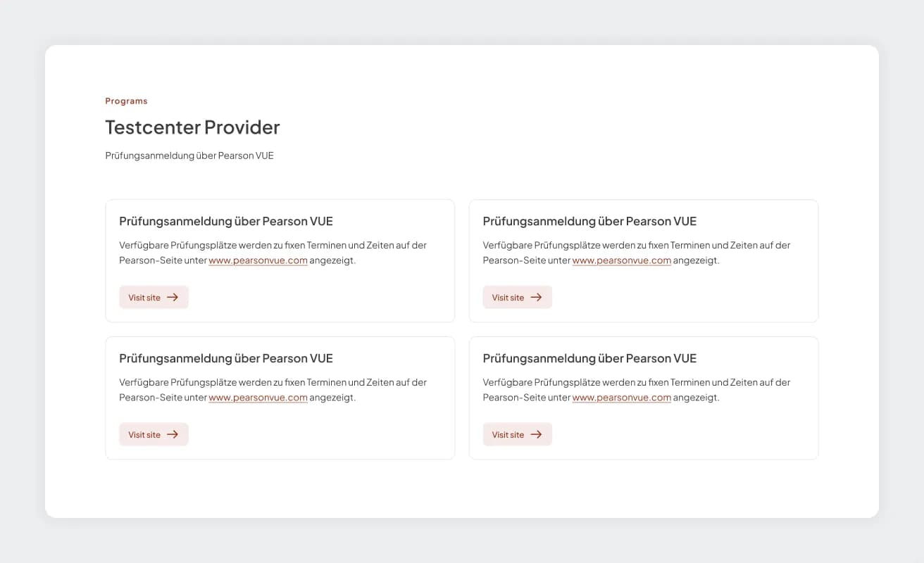Click the arrow icon in the top-left card
This screenshot has width=924, height=563.
click(x=173, y=298)
